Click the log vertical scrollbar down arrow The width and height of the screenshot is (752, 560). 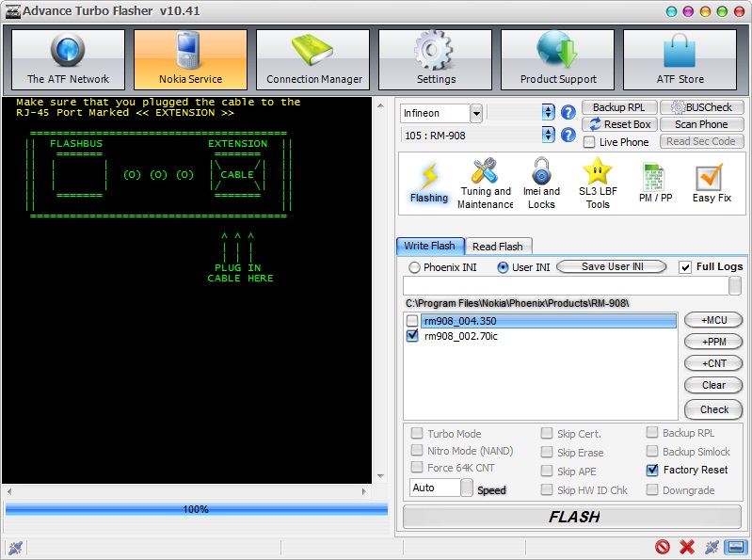380,476
